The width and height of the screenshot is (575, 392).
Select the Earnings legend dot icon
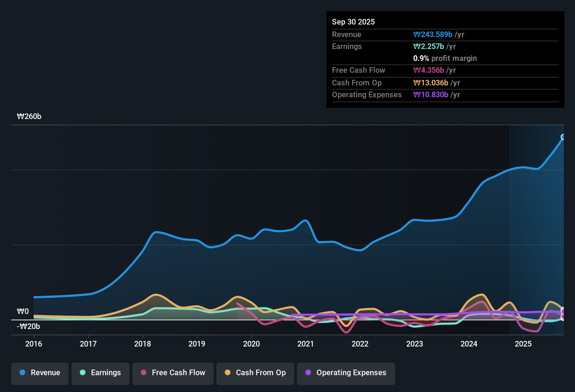(83, 373)
